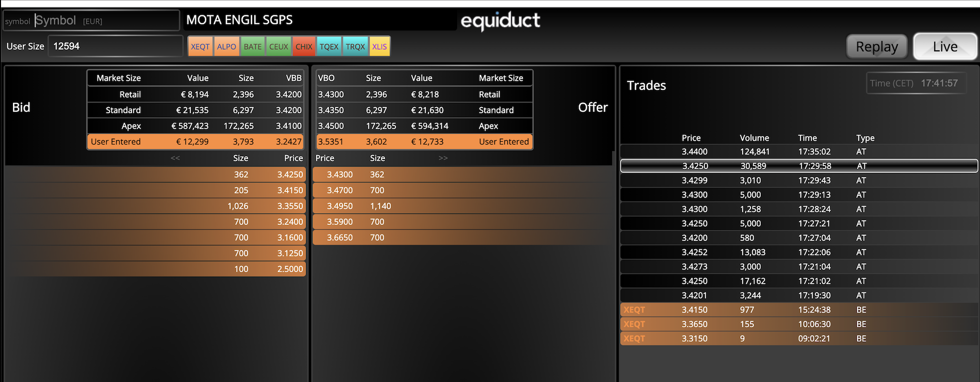Expand bid depth with the << arrow

[175, 158]
